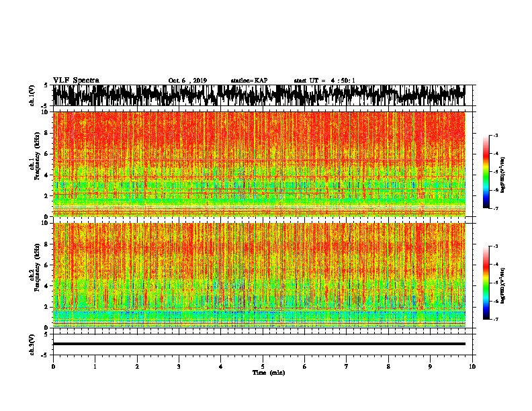Click time axis tick label "2"
532x411 pixels.
137,367
